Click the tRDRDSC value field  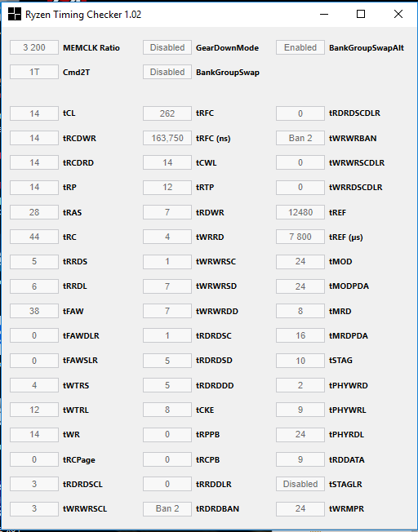pos(167,335)
